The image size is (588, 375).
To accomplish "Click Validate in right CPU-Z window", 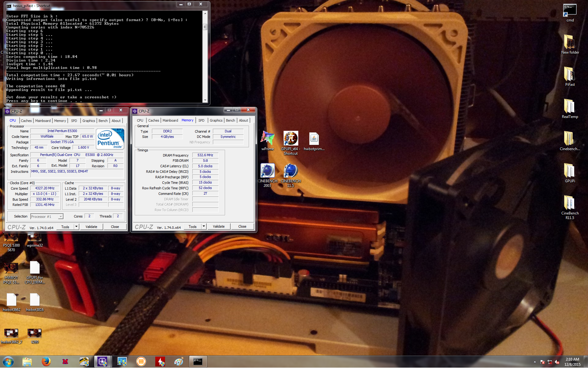I will (219, 226).
